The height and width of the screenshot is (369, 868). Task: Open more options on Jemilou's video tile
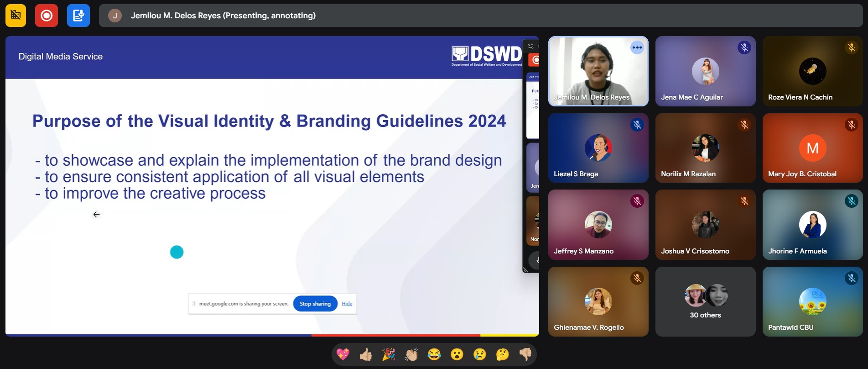pyautogui.click(x=637, y=47)
